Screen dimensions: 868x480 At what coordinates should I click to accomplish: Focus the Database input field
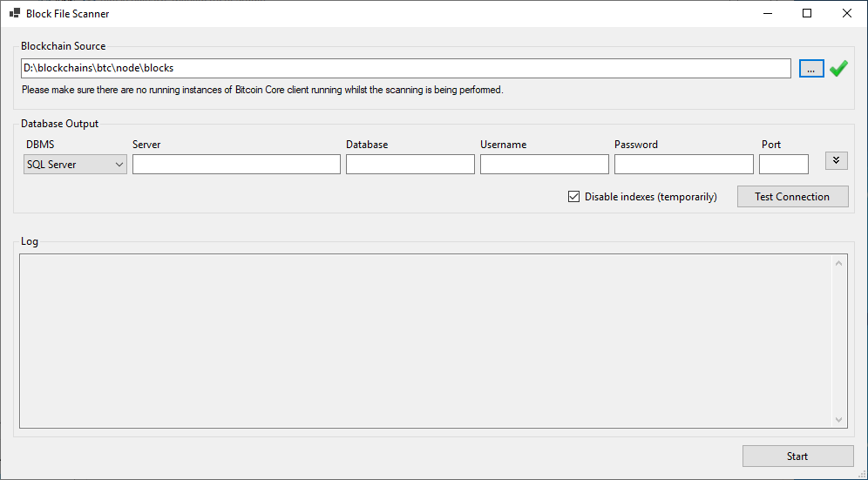410,165
